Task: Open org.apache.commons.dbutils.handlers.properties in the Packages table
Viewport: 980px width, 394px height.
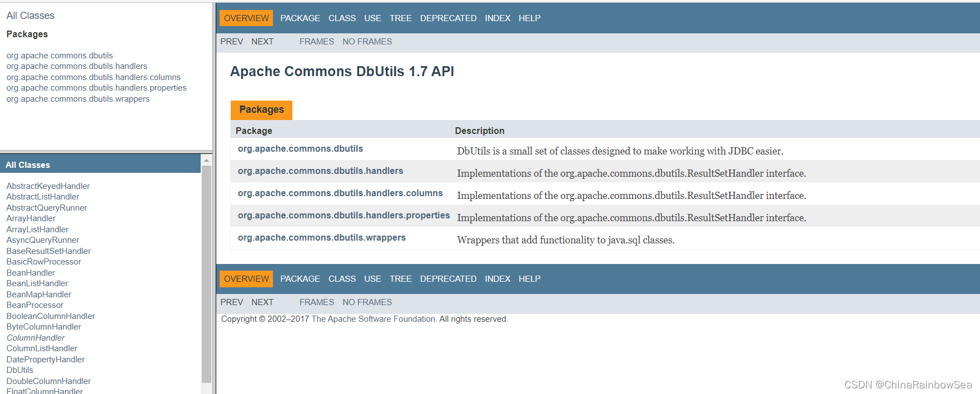Action: point(344,216)
